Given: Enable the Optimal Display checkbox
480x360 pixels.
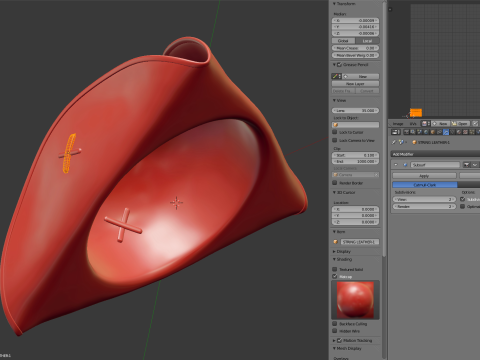Looking at the screenshot, I should click(x=463, y=206).
